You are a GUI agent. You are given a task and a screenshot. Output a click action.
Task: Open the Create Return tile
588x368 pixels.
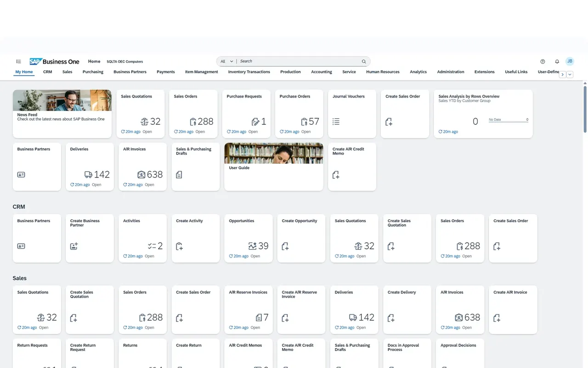pyautogui.click(x=196, y=353)
